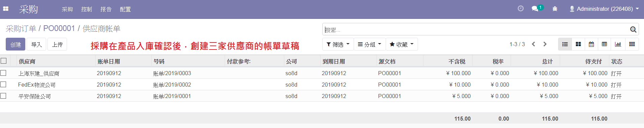Check the 平安保險公司 row checkbox
The image size is (644, 128).
tap(3, 96)
